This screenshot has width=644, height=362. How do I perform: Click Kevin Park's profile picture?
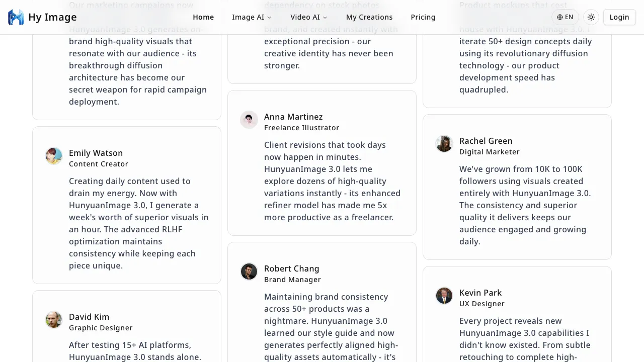[x=444, y=296]
